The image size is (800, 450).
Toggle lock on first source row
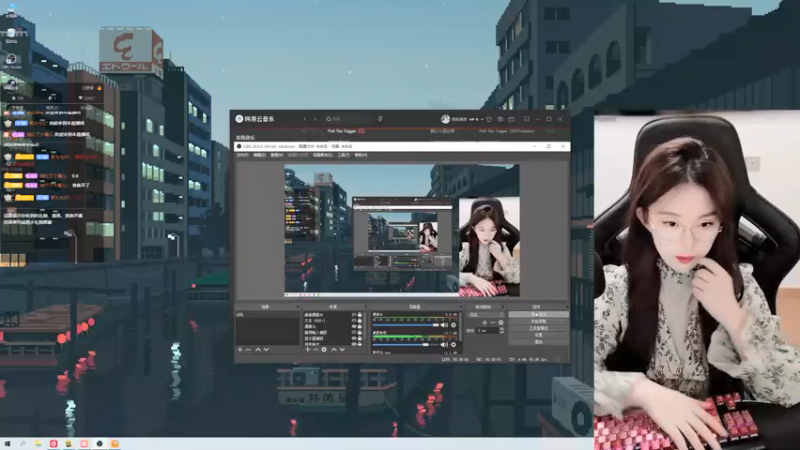click(x=360, y=314)
